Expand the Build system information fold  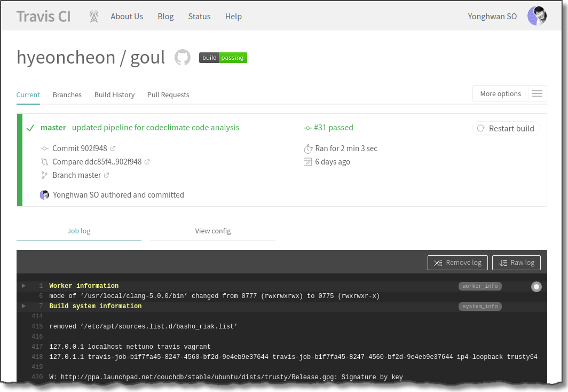pos(24,306)
